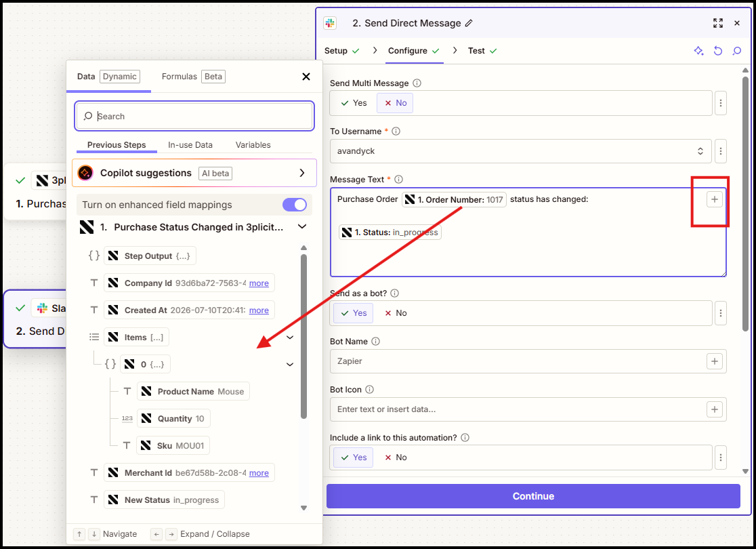The width and height of the screenshot is (756, 549).
Task: Click the pencil icon to rename step
Action: coord(469,23)
